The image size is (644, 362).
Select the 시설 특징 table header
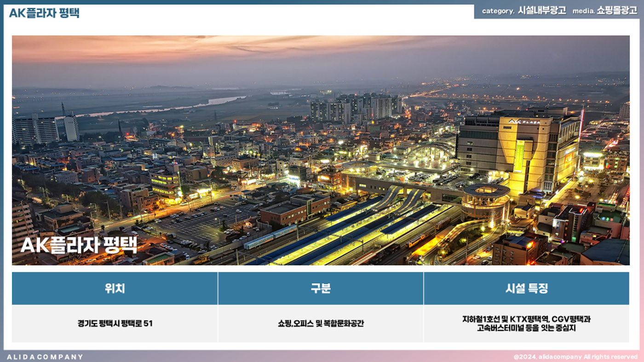[526, 288]
